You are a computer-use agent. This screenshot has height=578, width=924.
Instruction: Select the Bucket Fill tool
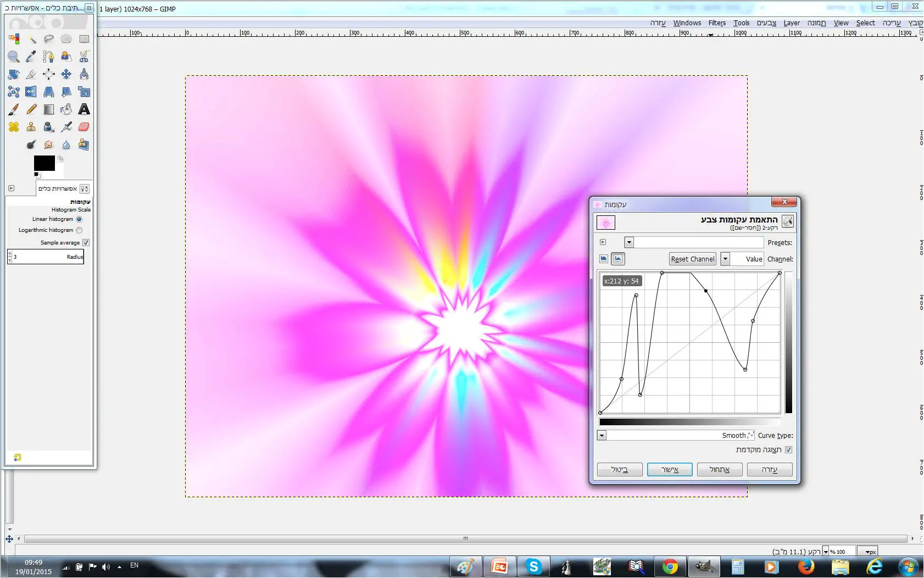(x=66, y=109)
